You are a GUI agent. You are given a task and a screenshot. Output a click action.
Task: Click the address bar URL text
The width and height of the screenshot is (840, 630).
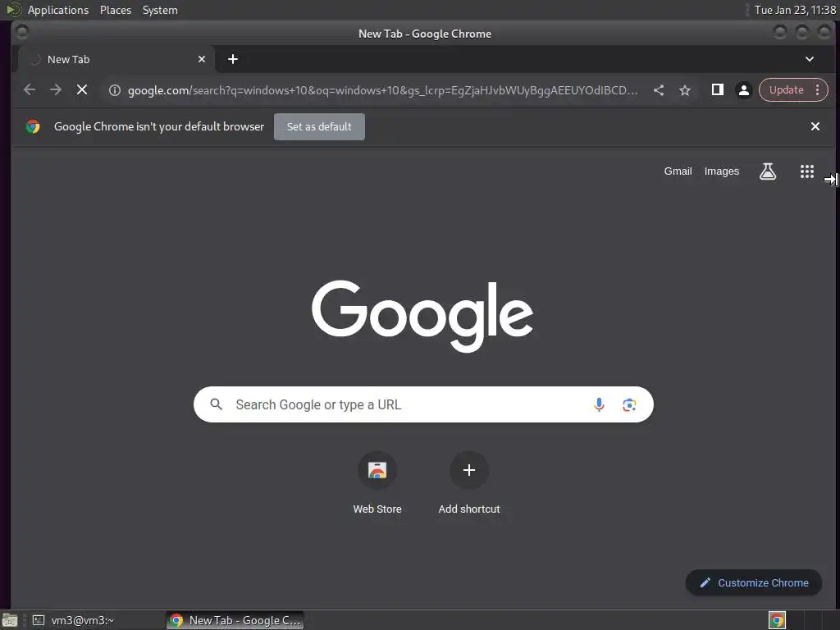point(382,90)
